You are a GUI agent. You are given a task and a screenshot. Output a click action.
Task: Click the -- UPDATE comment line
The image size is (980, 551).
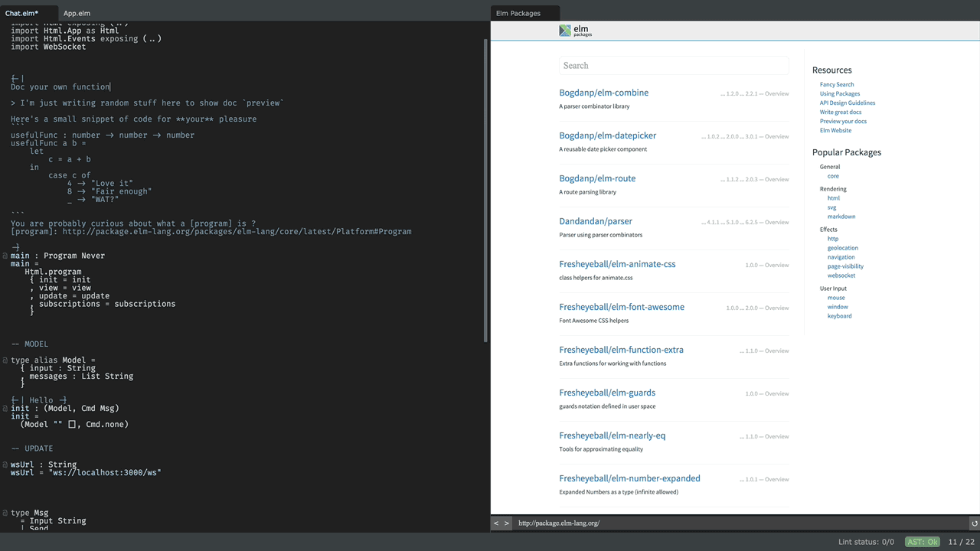(x=32, y=448)
